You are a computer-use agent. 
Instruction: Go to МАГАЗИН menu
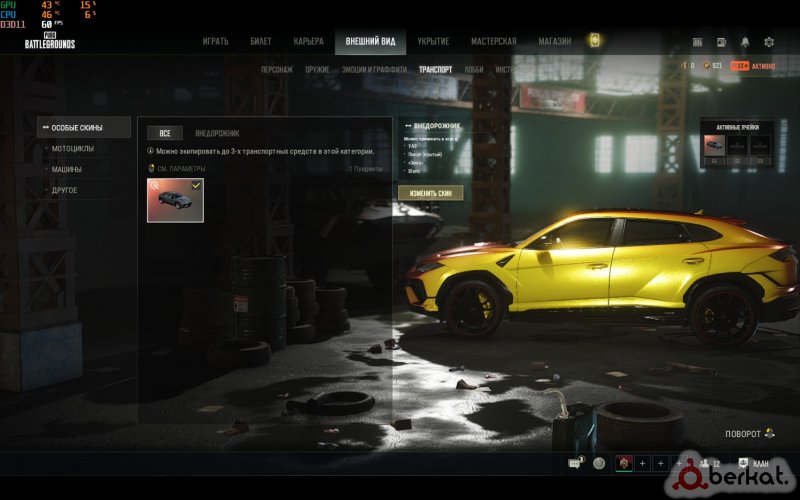click(554, 41)
